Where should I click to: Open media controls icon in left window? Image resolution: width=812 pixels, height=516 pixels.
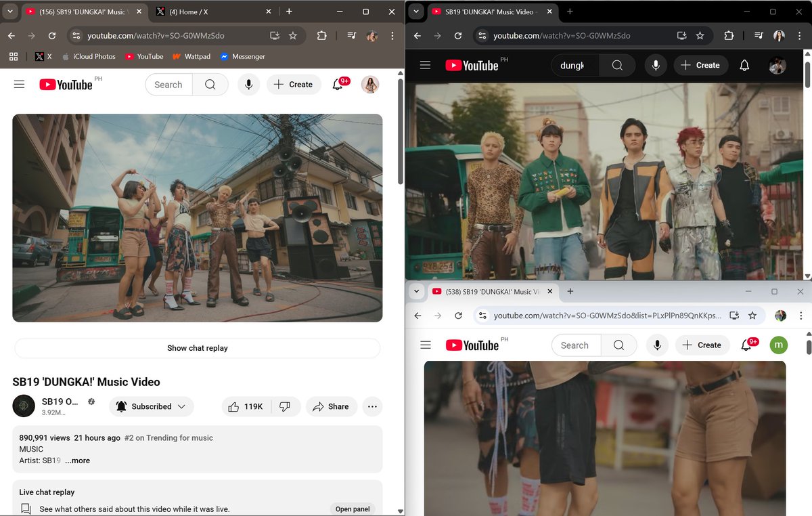click(352, 36)
